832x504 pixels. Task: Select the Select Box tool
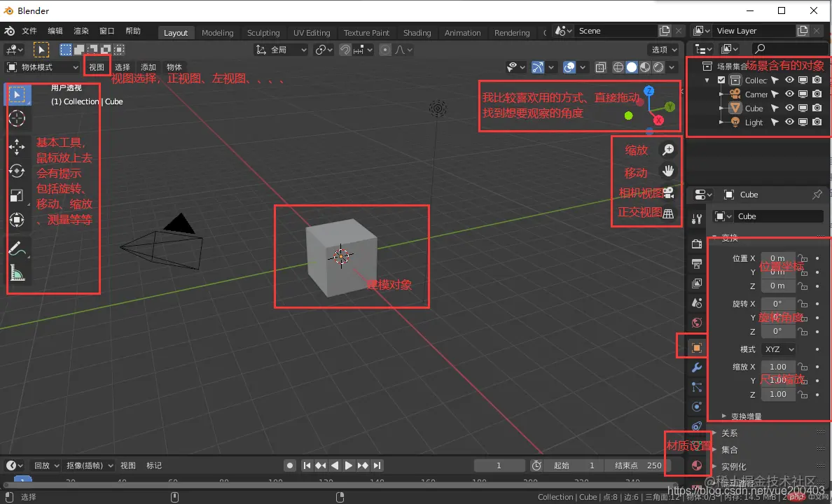17,95
